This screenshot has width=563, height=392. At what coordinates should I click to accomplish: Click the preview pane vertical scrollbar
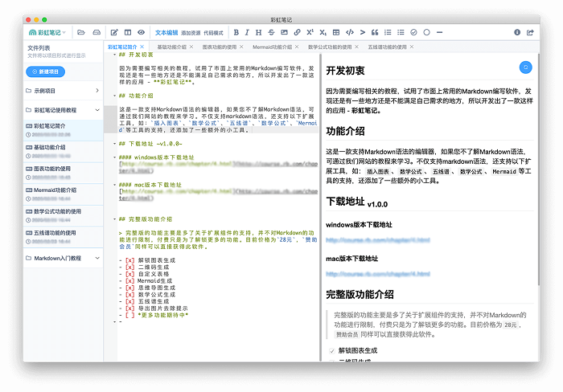[538, 169]
